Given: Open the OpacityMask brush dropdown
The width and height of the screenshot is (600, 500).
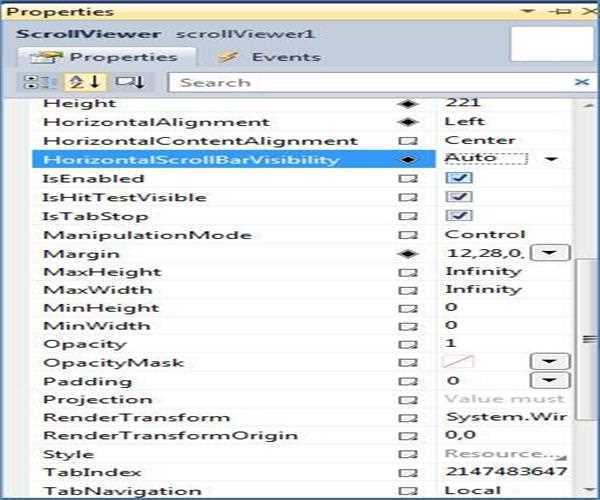Looking at the screenshot, I should coord(550,362).
